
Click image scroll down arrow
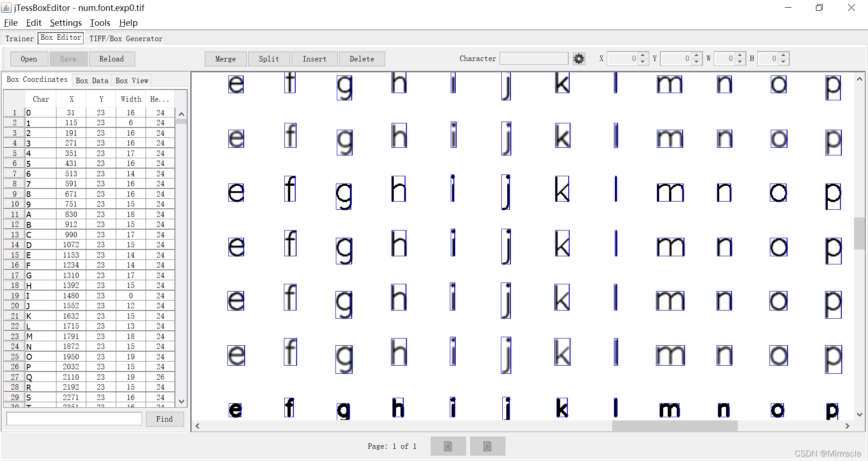coord(859,414)
